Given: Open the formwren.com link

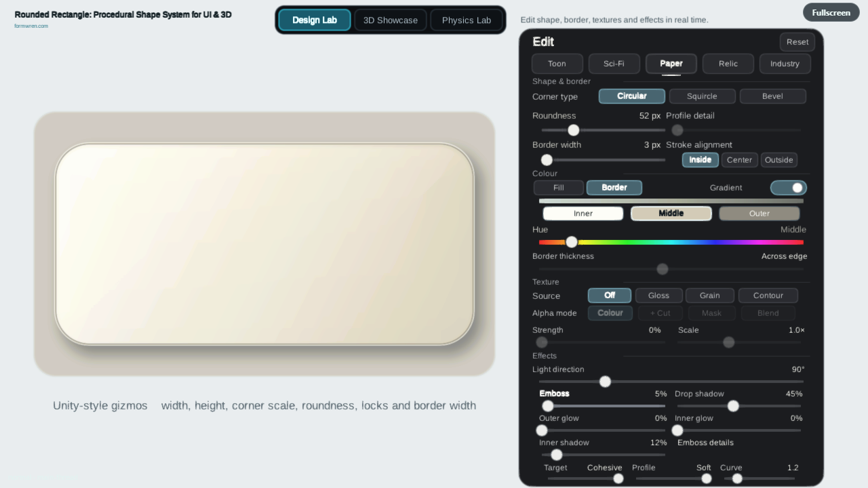Looking at the screenshot, I should pyautogui.click(x=31, y=26).
